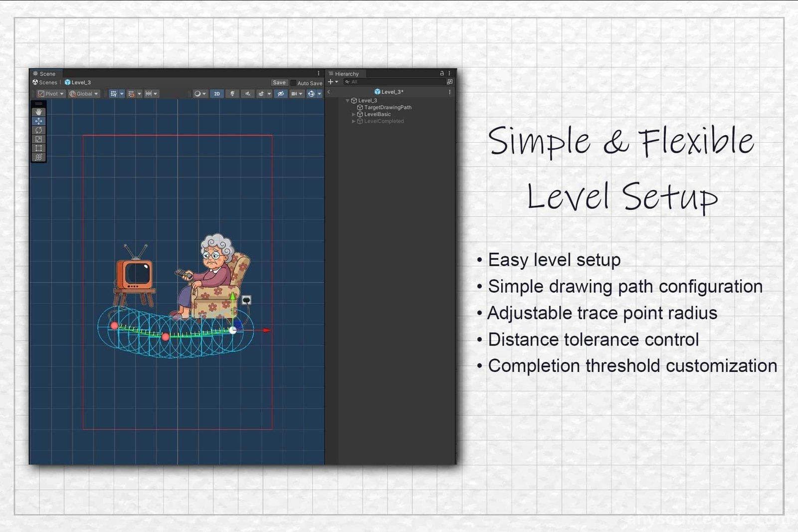Select the combined Transform tool
798x532 pixels.
pyautogui.click(x=38, y=157)
